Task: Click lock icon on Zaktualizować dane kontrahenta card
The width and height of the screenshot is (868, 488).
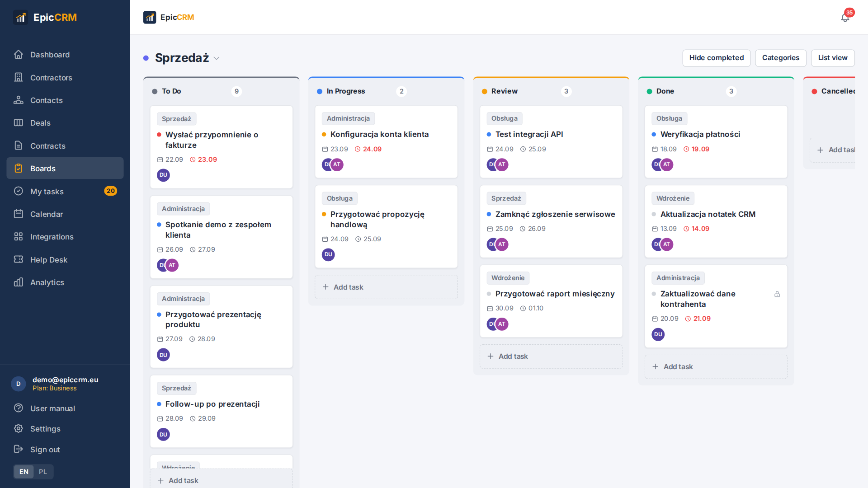Action: click(x=777, y=294)
